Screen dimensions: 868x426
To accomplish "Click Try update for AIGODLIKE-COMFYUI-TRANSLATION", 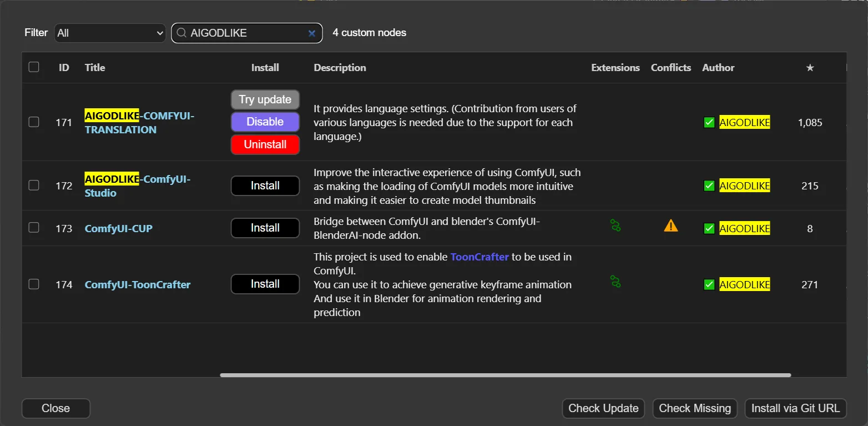I will pos(265,100).
